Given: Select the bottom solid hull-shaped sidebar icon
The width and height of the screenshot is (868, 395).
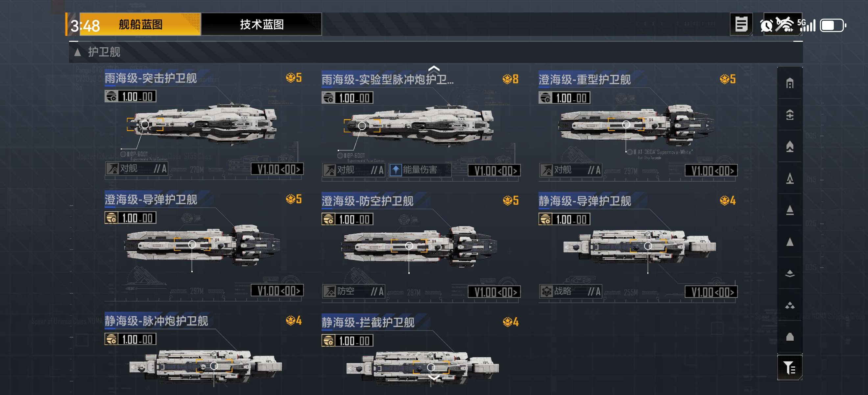Looking at the screenshot, I should pyautogui.click(x=789, y=336).
